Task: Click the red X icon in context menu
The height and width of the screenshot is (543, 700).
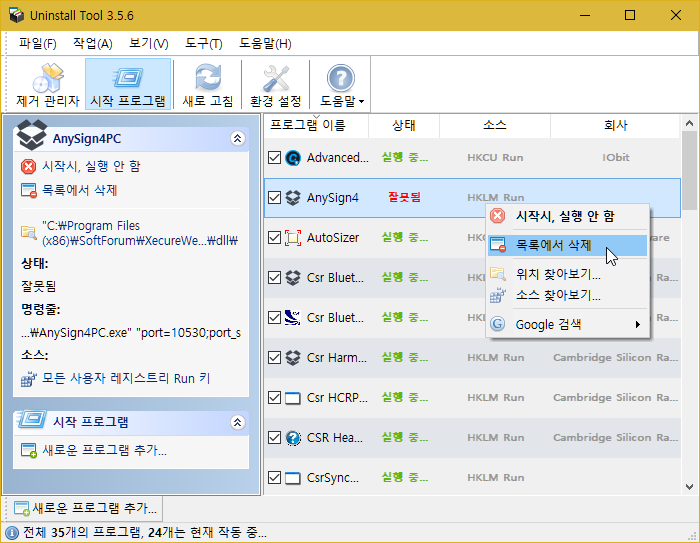Action: 497,216
